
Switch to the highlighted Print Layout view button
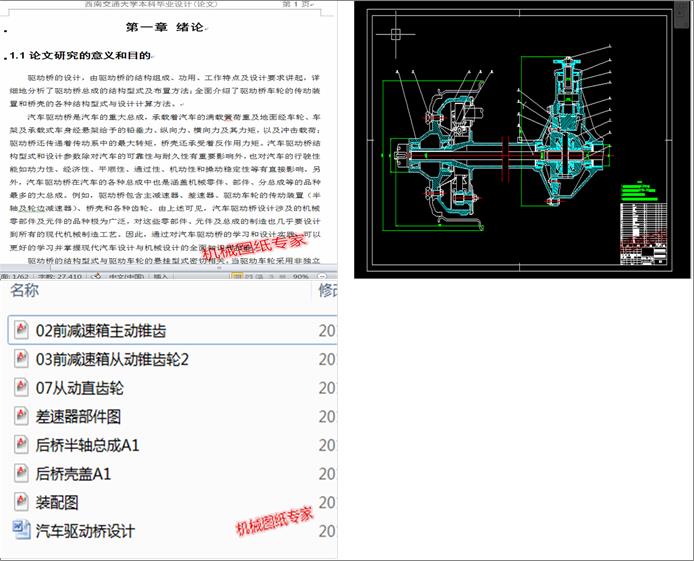(237, 277)
